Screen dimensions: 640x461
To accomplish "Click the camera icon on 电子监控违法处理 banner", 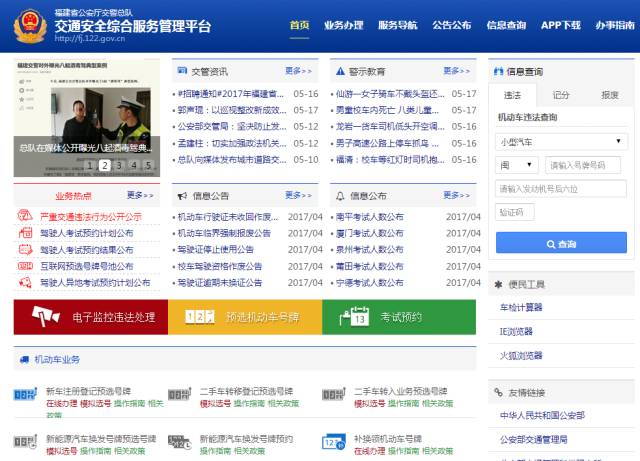I will pos(46,316).
